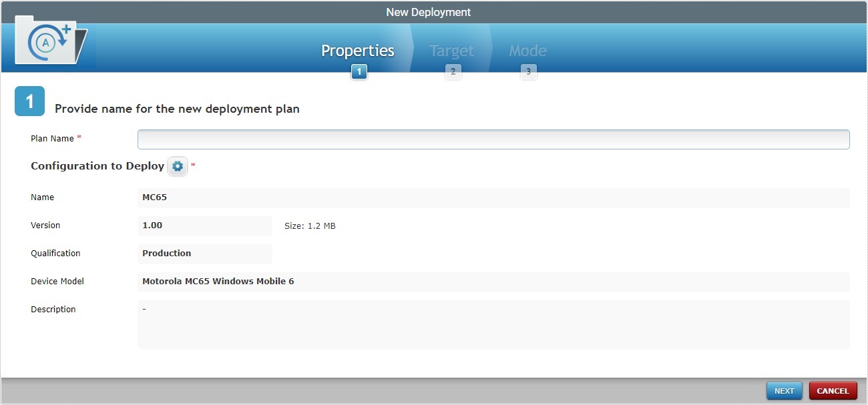Screen dimensions: 868x405
Task: Click inside the Plan Name field
Action: click(x=493, y=139)
